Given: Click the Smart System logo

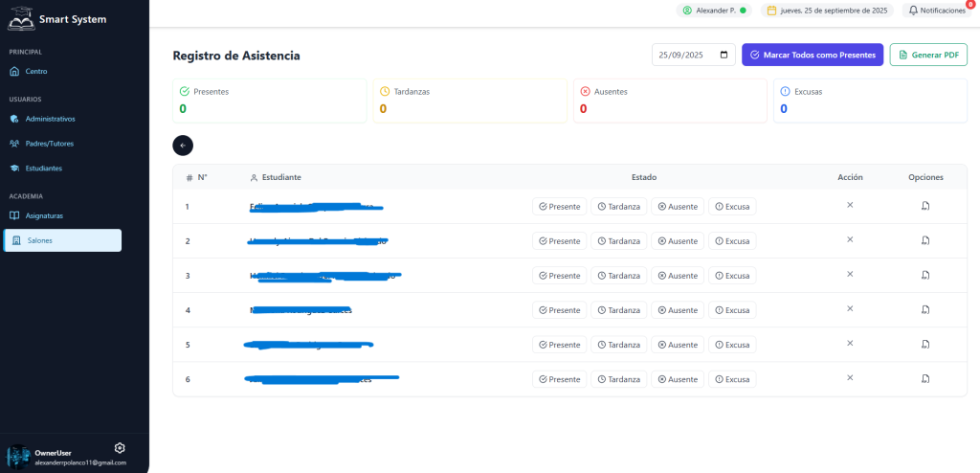Looking at the screenshot, I should coord(20,18).
